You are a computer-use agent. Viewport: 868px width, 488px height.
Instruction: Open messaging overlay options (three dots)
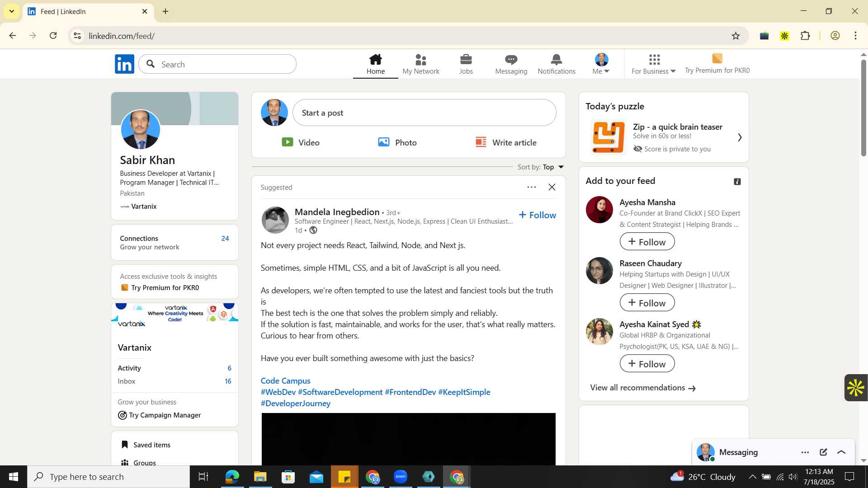pos(805,452)
